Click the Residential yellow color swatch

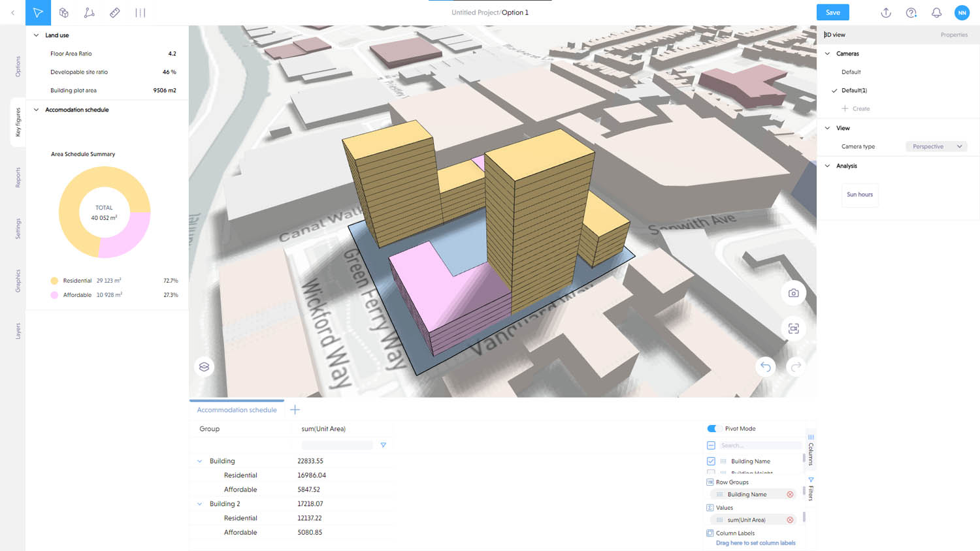54,281
